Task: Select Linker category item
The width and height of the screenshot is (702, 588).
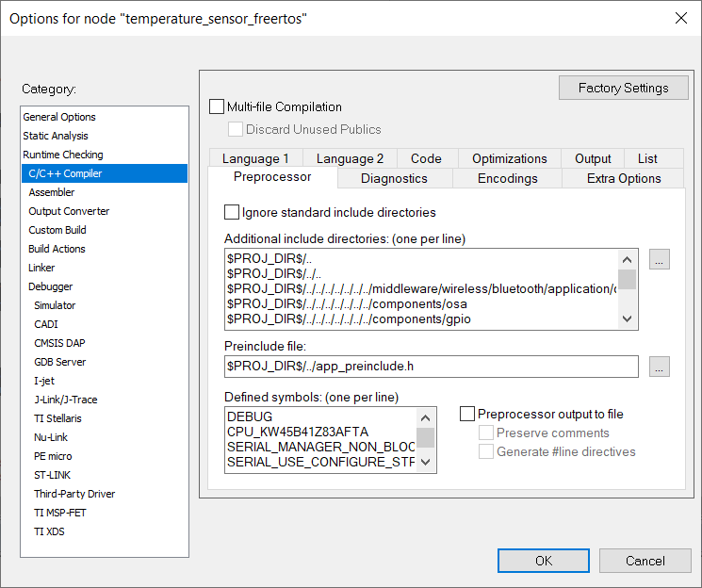Action: pyautogui.click(x=41, y=268)
